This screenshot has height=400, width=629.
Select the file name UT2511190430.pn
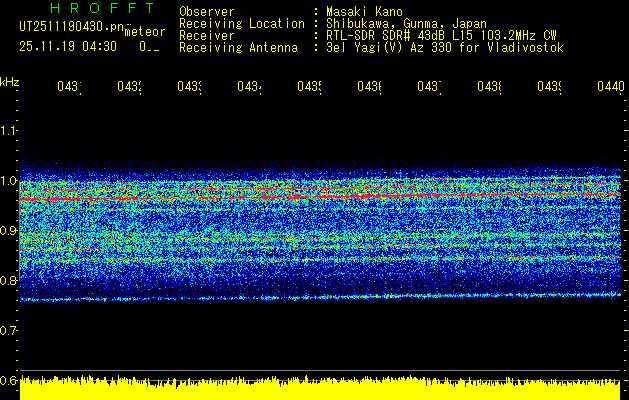[x=71, y=27]
